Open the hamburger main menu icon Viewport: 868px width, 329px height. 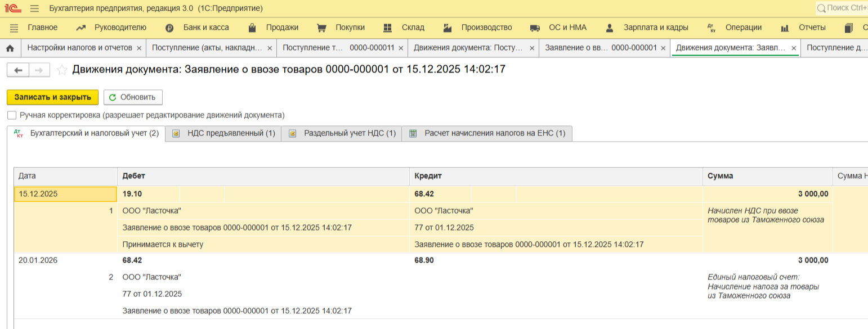pyautogui.click(x=34, y=8)
